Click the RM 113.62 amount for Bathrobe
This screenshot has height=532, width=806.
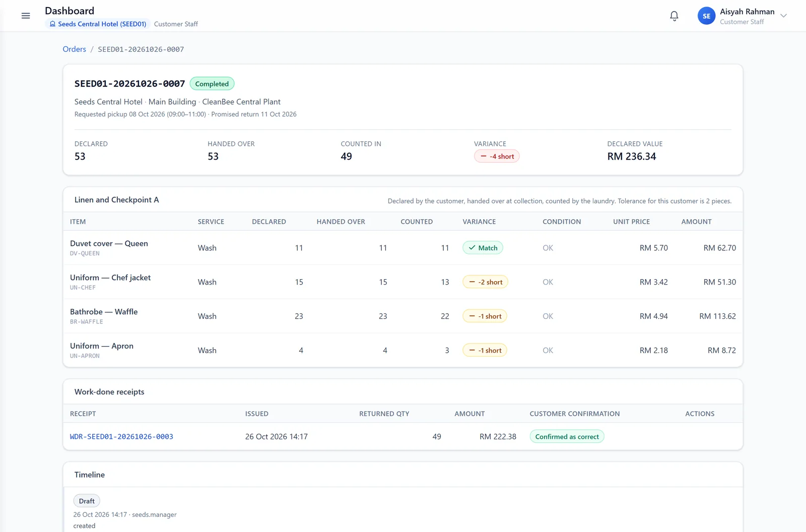pos(717,316)
